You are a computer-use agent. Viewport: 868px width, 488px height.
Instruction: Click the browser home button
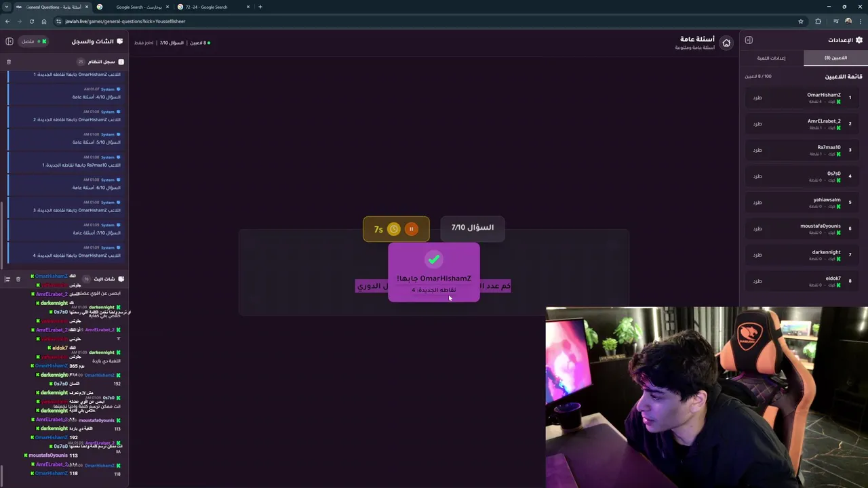[x=44, y=21]
